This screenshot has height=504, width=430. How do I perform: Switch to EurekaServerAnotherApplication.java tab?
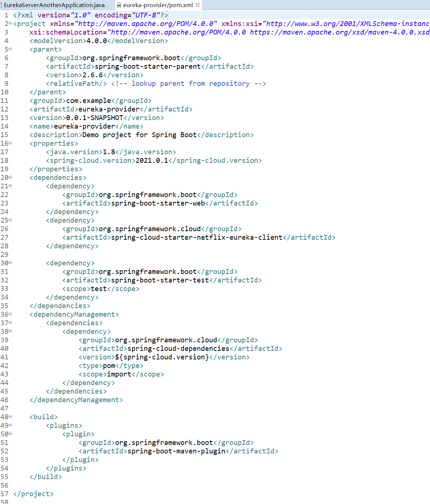tap(54, 5)
